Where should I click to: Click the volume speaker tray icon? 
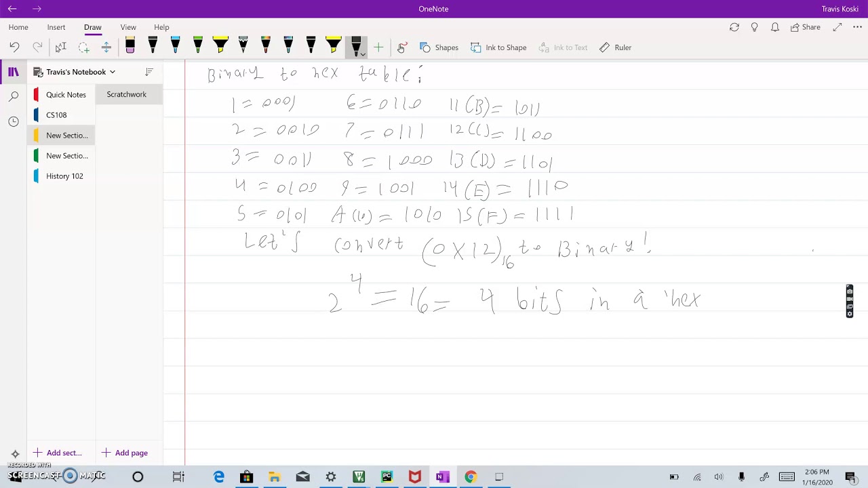(x=719, y=476)
